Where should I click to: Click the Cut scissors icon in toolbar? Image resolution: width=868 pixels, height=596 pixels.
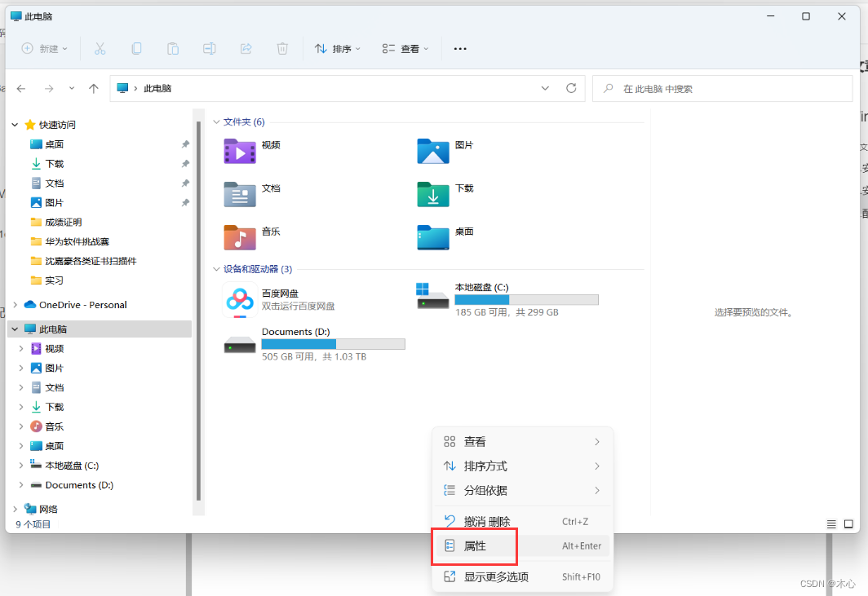click(x=100, y=49)
